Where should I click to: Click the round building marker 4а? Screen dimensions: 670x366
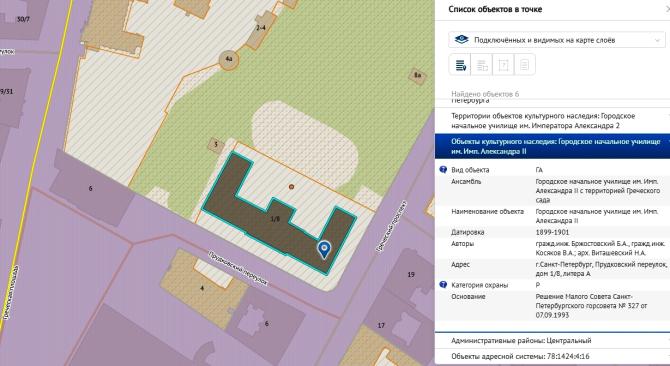[x=229, y=60]
